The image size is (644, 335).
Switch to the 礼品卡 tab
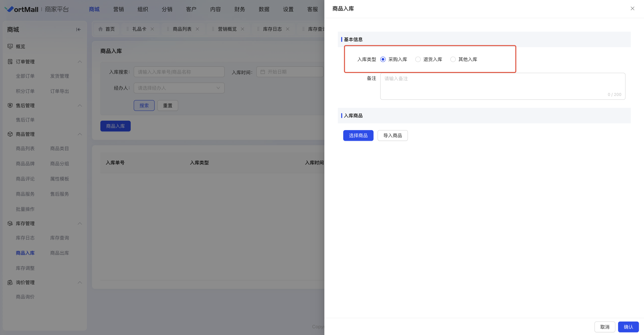(x=139, y=29)
